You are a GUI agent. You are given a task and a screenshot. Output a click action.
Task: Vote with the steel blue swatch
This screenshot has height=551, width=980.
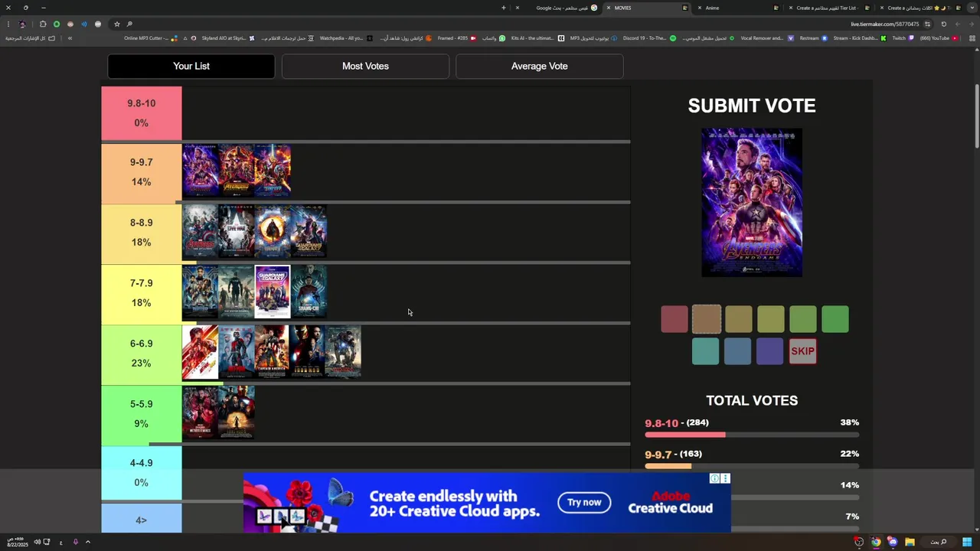[738, 351]
